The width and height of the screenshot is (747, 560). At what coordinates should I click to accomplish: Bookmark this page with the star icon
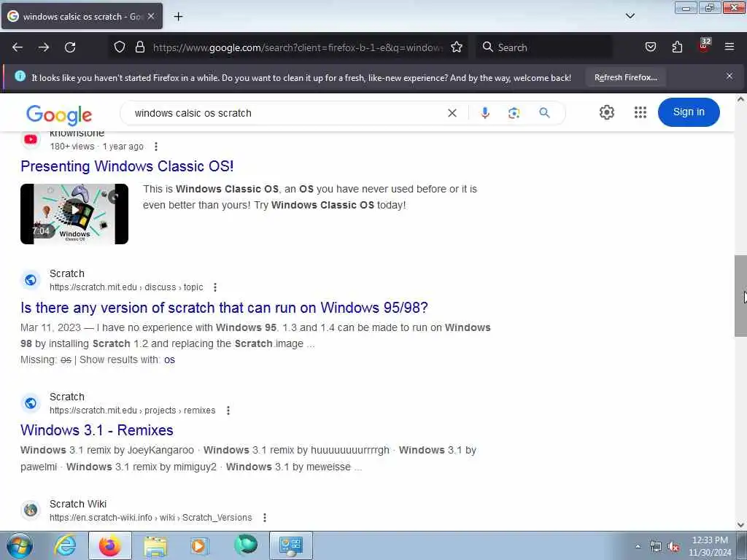(x=457, y=47)
